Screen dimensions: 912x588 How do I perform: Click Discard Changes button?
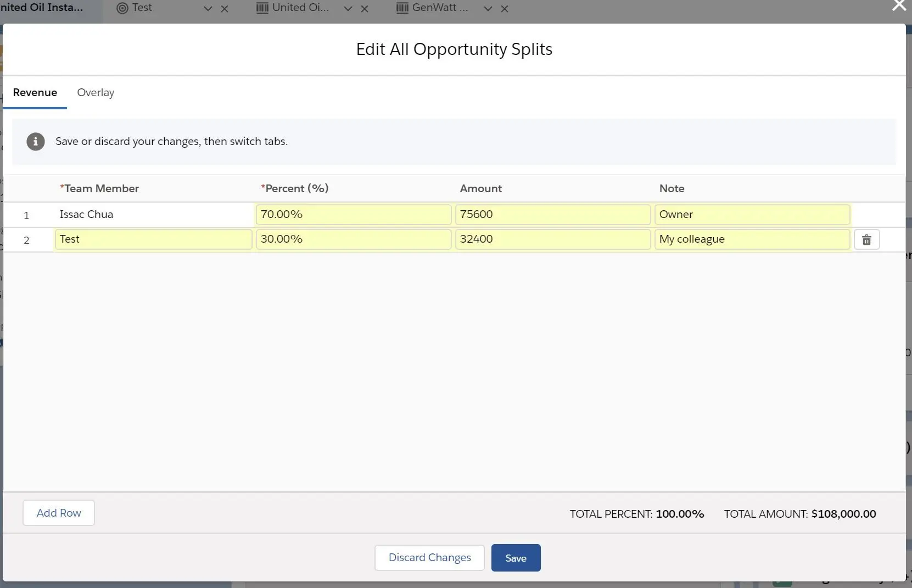pos(429,558)
